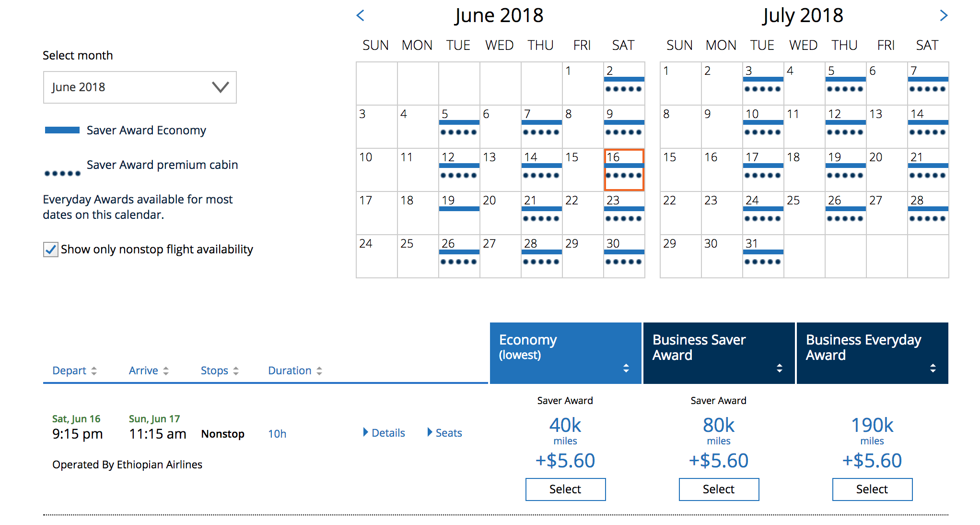Pick July 10 on the calendar
The width and height of the screenshot is (980, 525).
(762, 126)
